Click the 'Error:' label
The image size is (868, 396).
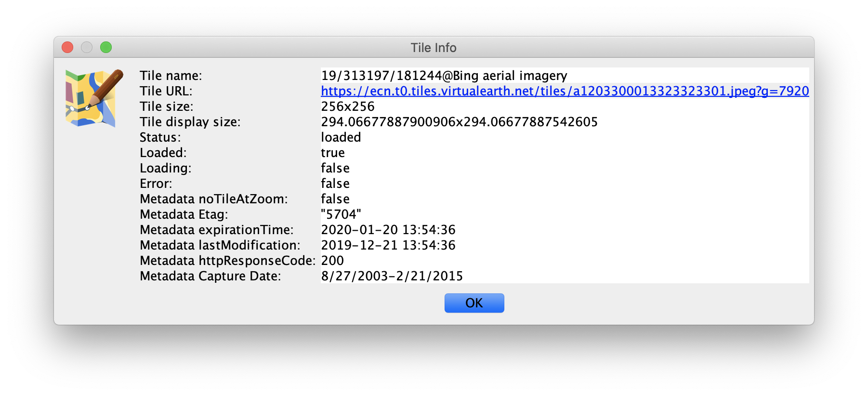coord(156,184)
